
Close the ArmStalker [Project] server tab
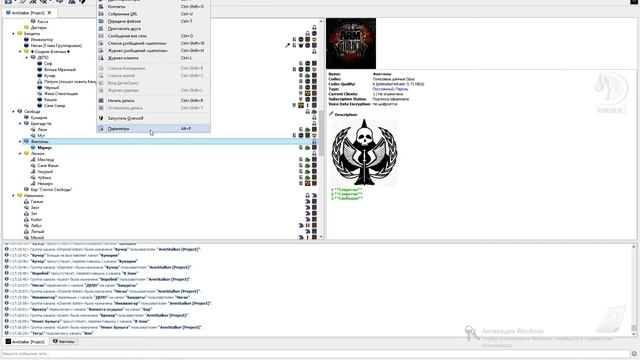(x=50, y=13)
